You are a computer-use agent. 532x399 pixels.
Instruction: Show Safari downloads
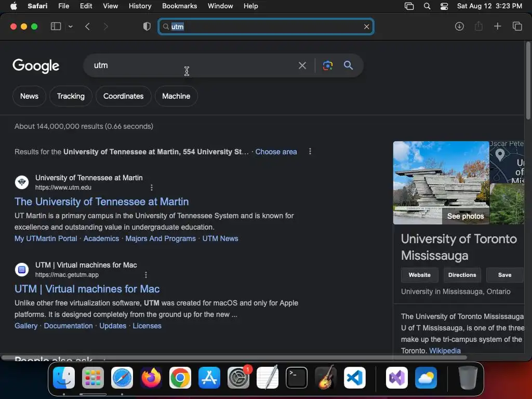click(459, 26)
